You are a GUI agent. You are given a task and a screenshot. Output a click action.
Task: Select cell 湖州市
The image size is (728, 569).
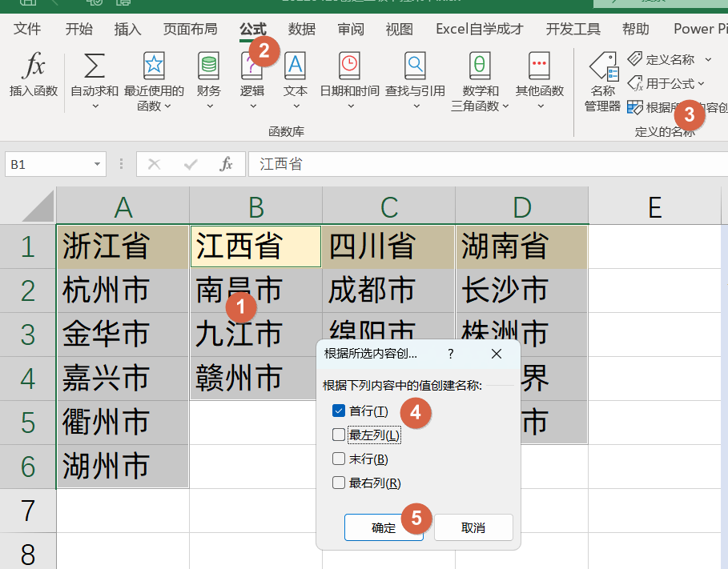123,466
